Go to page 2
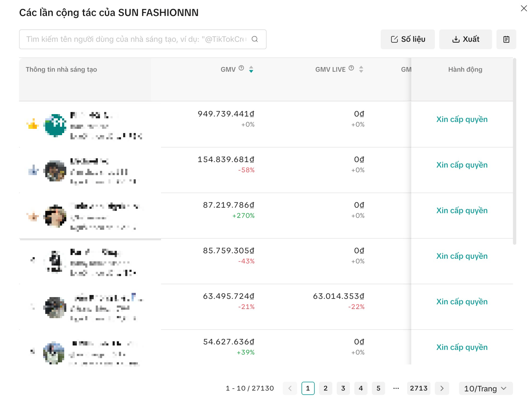 click(x=325, y=388)
